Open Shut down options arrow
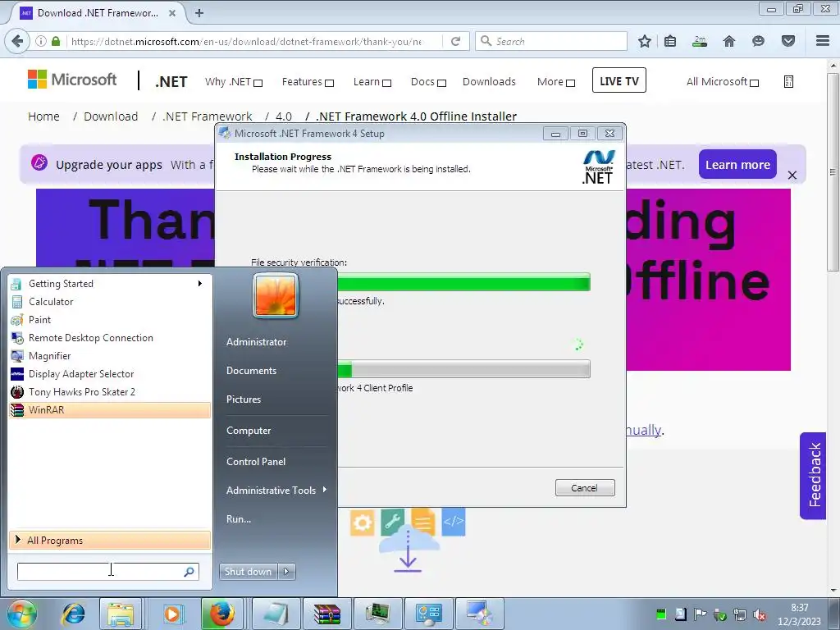 [286, 572]
